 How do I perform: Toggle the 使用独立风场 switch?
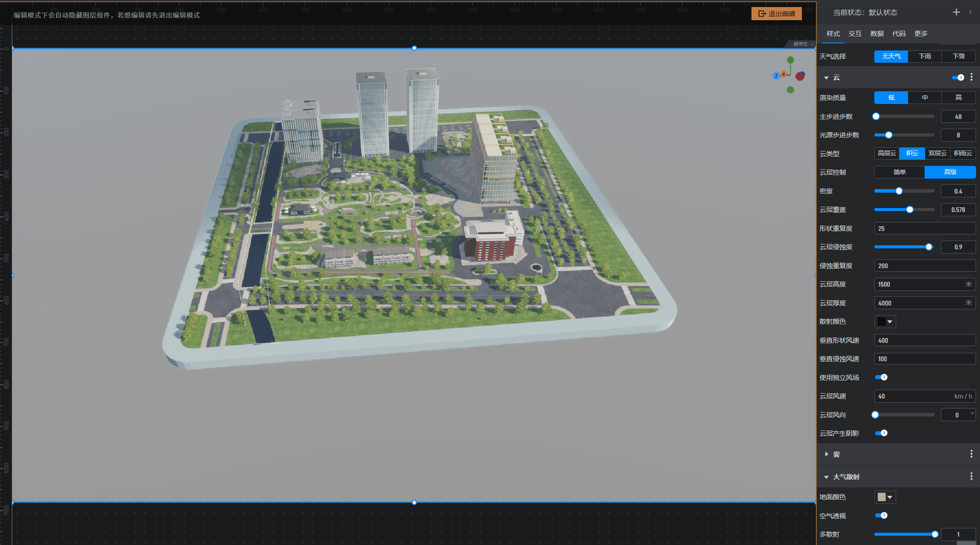(x=881, y=377)
